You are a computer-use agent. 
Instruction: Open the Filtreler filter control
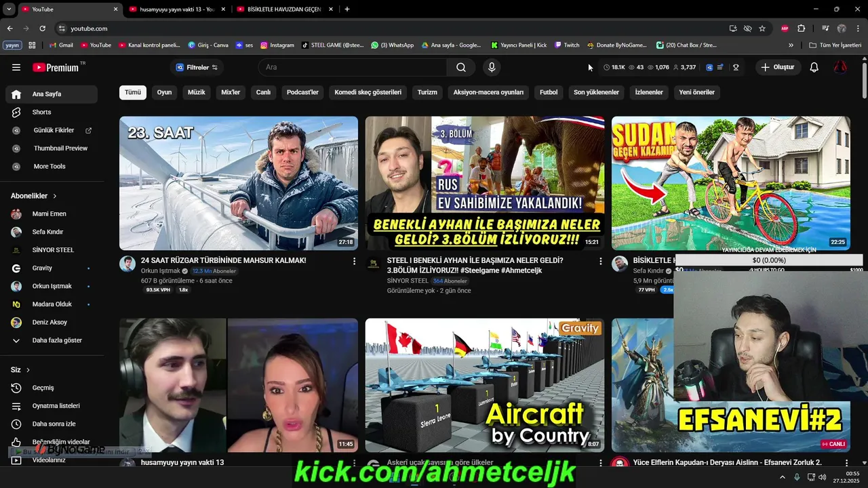click(x=197, y=67)
